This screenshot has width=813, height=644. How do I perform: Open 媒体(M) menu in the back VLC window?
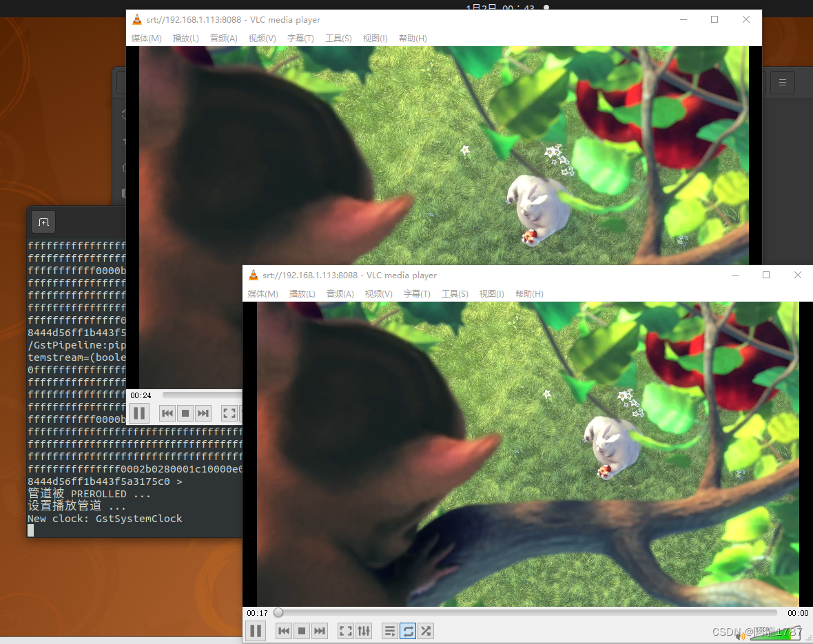(146, 39)
